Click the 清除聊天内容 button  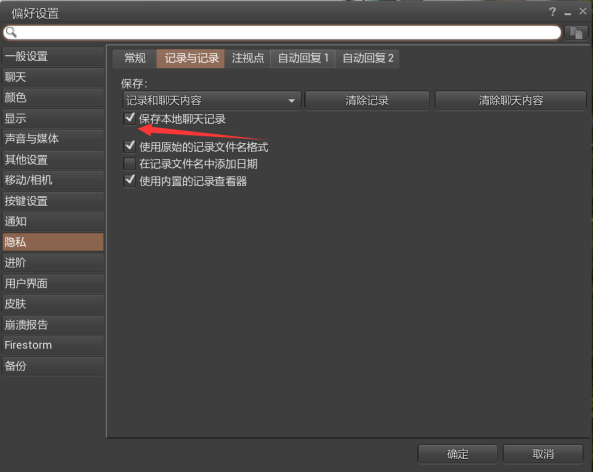[x=510, y=101]
